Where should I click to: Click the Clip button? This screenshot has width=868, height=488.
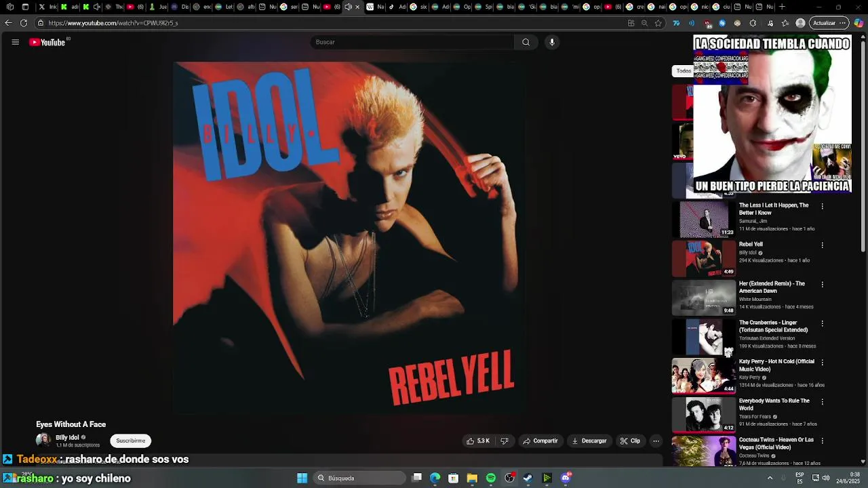630,441
